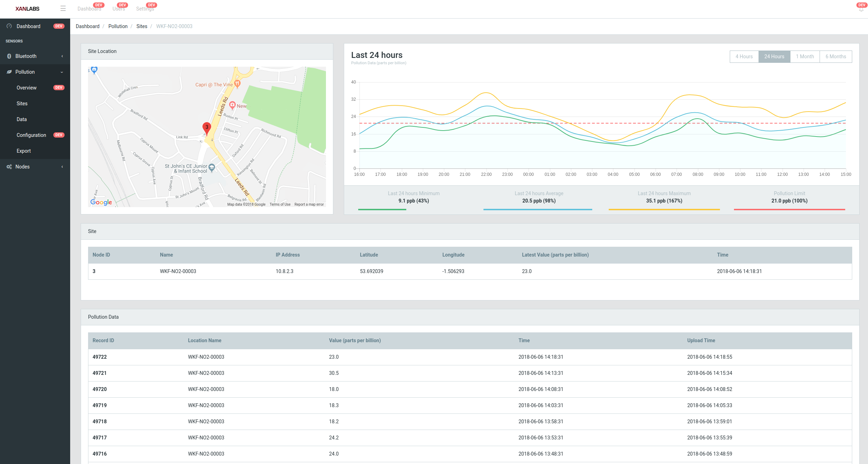Expand the Nodes sidebar section chevron
The image size is (868, 464).
coord(62,167)
